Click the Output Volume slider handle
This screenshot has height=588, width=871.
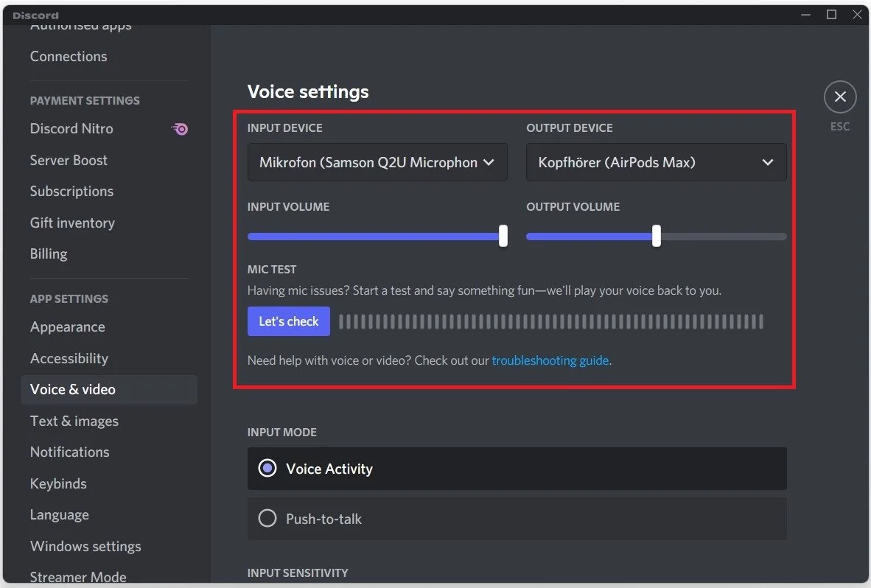656,236
